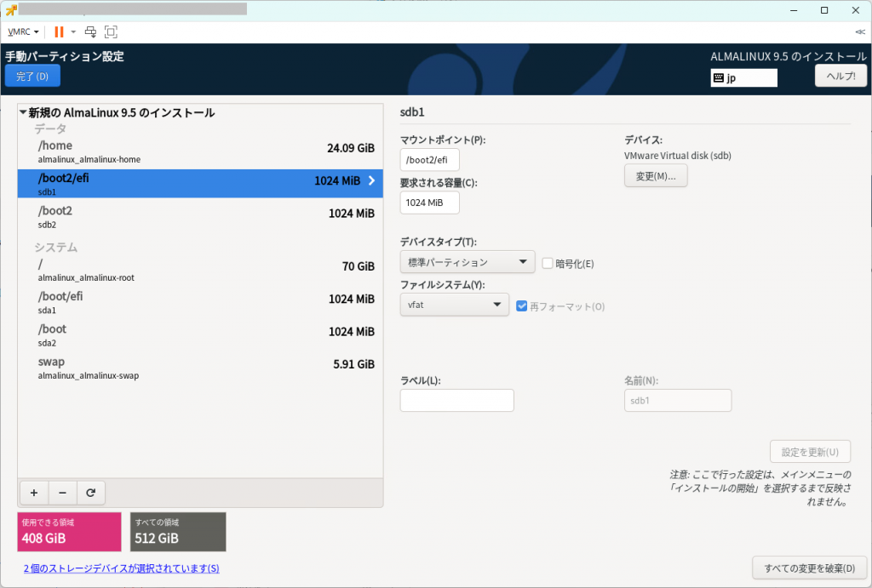Open the power options dropdown arrow

tap(73, 31)
